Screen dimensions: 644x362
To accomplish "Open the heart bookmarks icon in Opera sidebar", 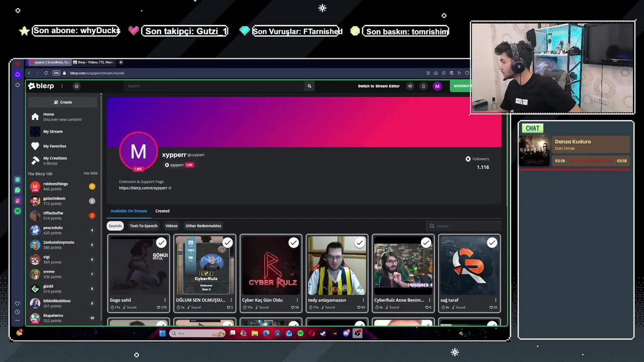I will click(18, 304).
